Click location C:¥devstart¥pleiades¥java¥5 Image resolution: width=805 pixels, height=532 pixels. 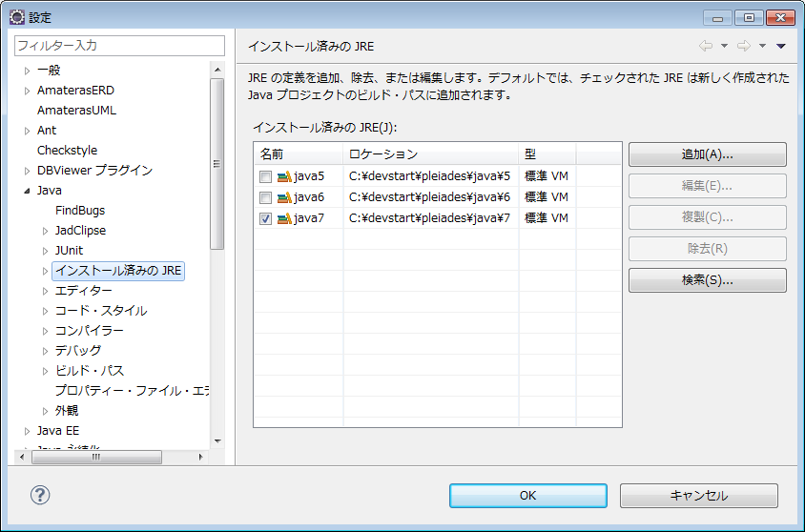click(x=430, y=176)
